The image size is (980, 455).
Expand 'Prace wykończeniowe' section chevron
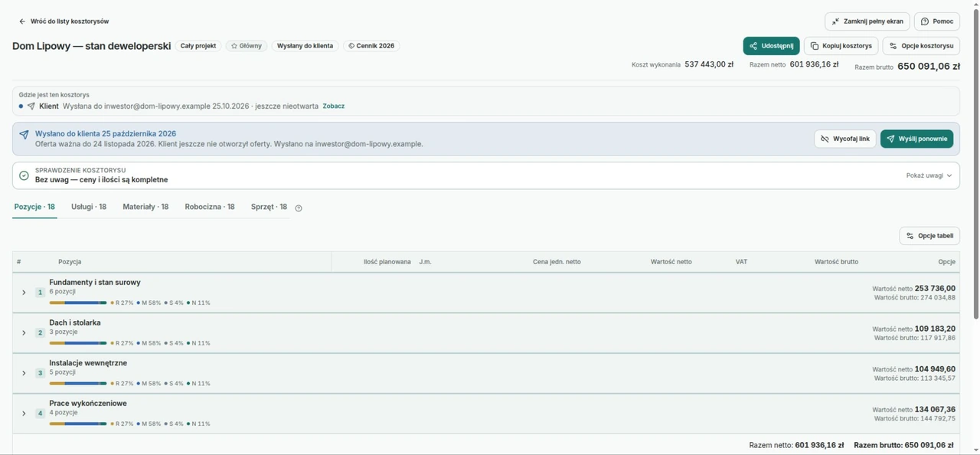point(24,413)
